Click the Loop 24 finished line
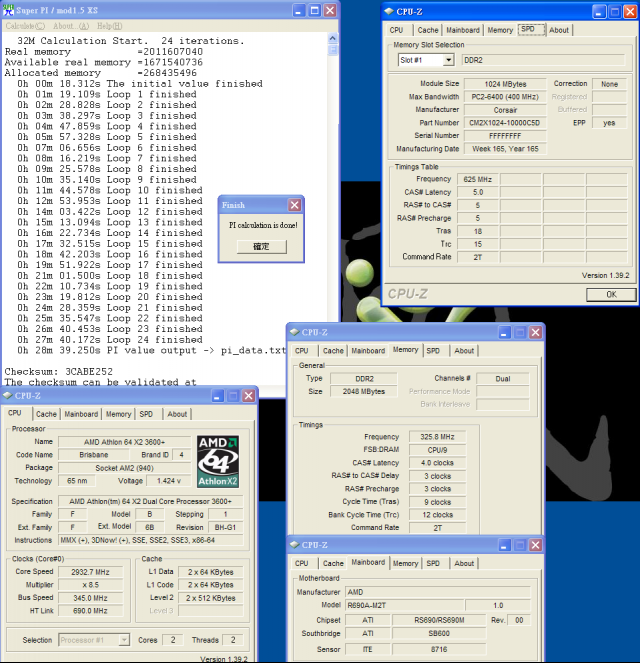 coord(110,340)
